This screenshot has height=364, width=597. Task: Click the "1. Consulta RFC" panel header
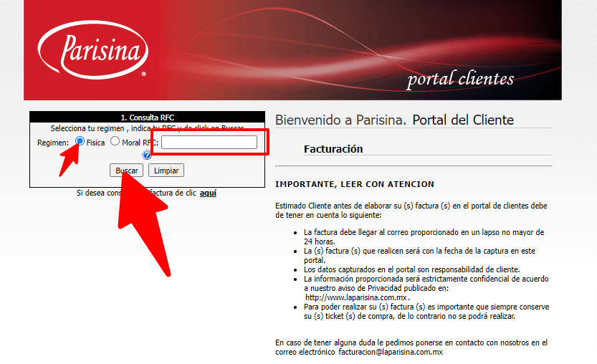pos(147,118)
